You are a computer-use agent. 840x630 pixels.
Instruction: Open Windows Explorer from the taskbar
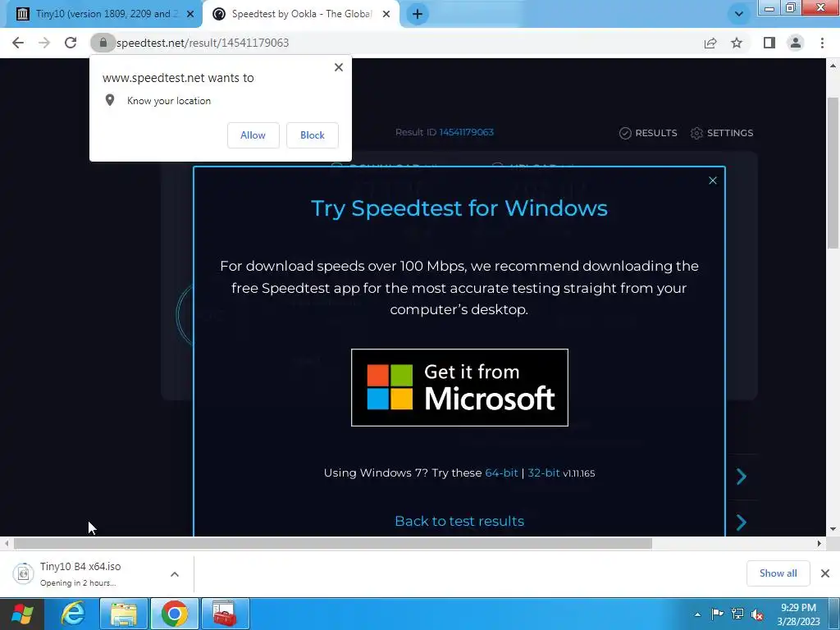pos(124,614)
